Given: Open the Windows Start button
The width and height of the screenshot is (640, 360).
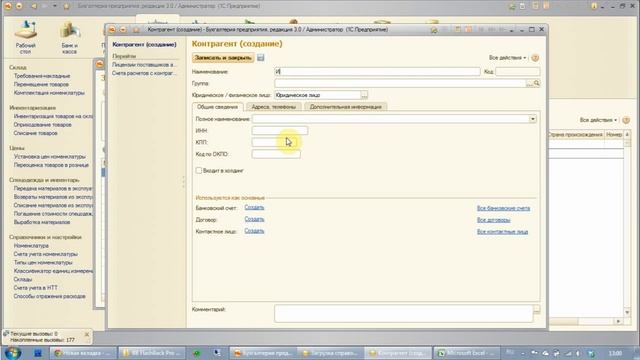Looking at the screenshot, I should (12, 353).
